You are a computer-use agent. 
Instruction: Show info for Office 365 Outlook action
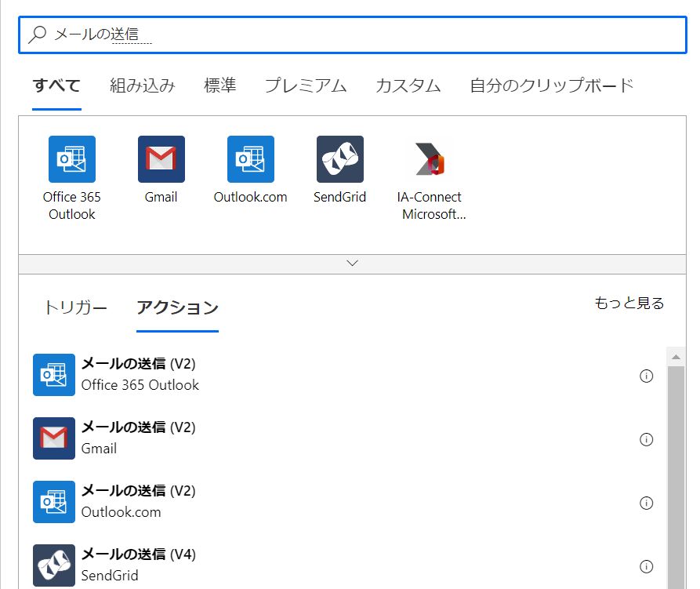click(x=646, y=376)
